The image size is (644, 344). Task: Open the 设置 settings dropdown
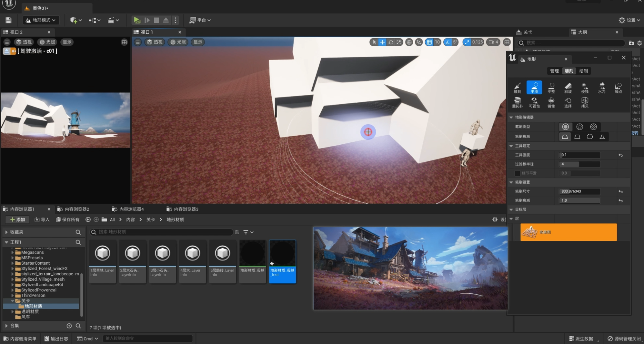point(629,20)
